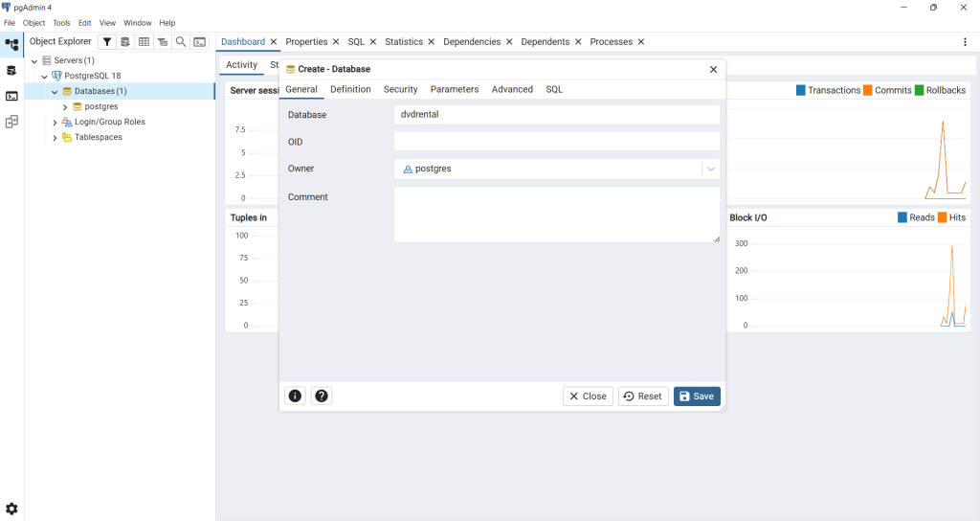
Task: Click the help question mark icon in dialog
Action: [x=322, y=396]
